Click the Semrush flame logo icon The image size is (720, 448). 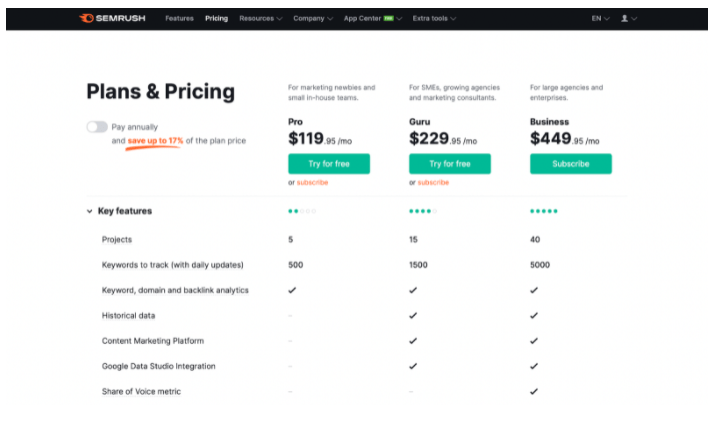(x=86, y=18)
